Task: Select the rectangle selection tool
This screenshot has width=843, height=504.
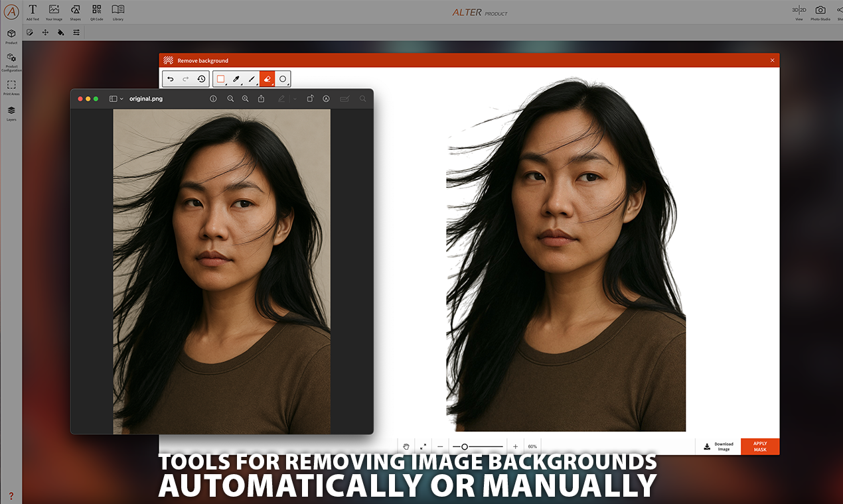Action: [x=221, y=79]
